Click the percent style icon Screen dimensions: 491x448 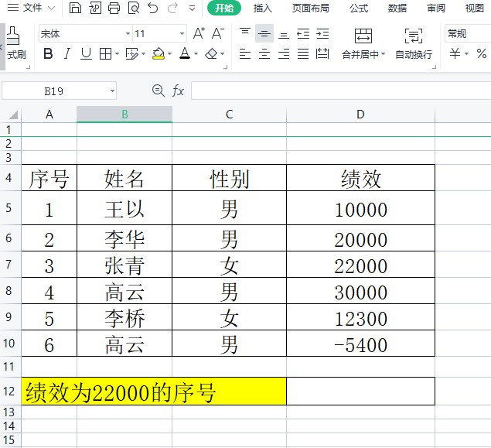click(x=482, y=53)
